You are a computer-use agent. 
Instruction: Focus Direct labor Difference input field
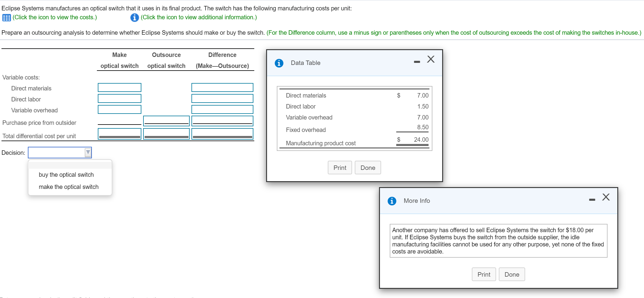222,98
